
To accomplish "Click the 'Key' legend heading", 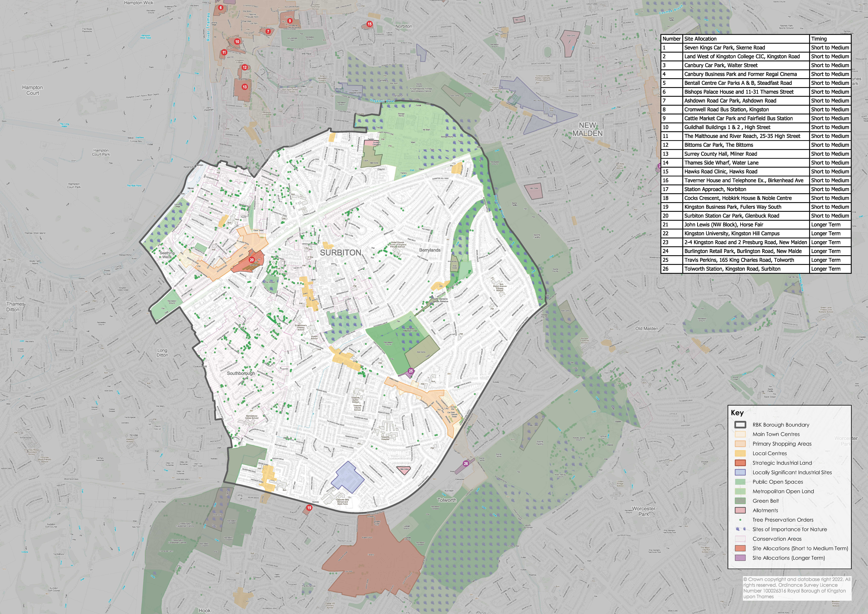I will click(737, 413).
